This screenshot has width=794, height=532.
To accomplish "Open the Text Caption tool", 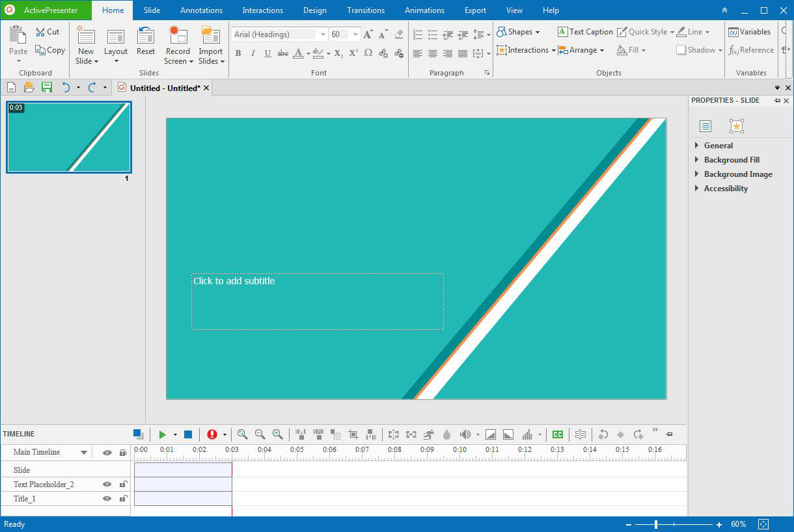I will 585,32.
